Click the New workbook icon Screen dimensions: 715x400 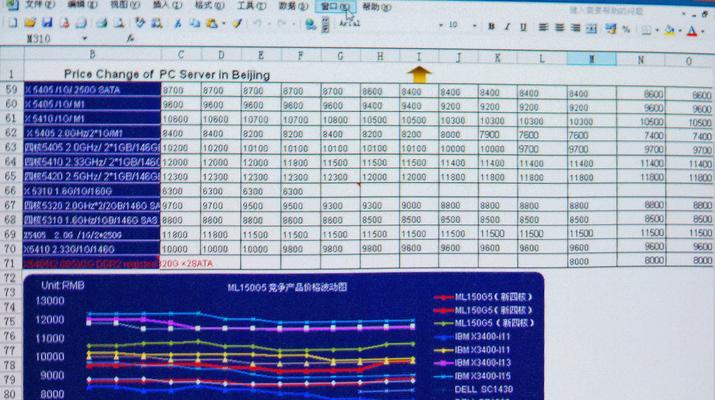[13, 23]
